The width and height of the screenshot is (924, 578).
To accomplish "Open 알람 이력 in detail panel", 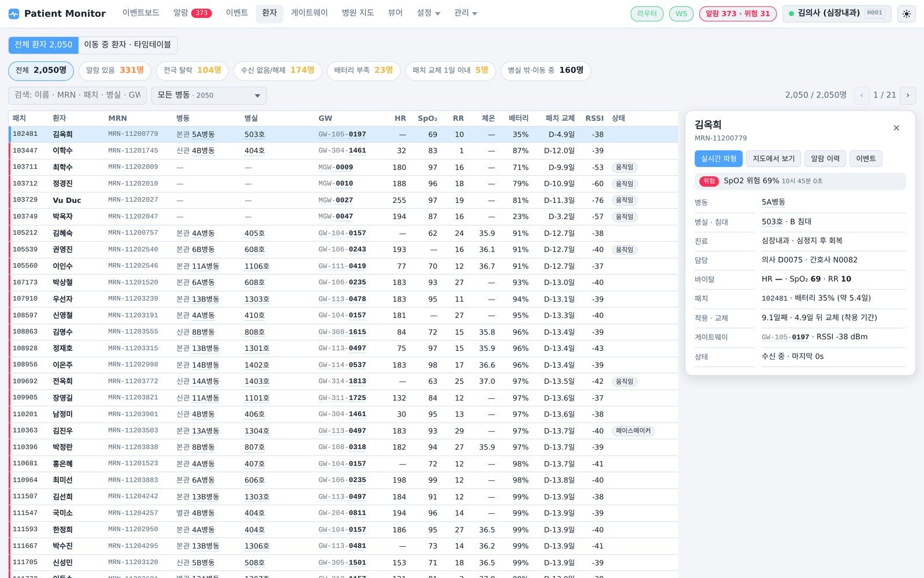I will [x=825, y=159].
